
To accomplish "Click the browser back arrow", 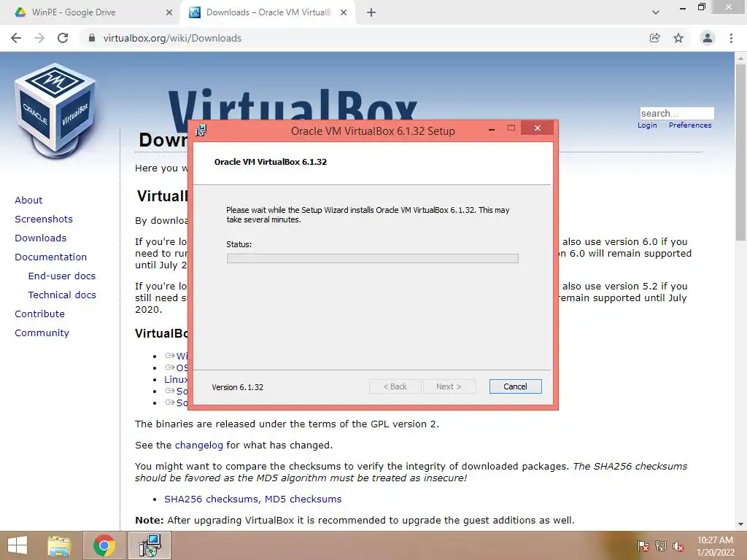I will (16, 38).
